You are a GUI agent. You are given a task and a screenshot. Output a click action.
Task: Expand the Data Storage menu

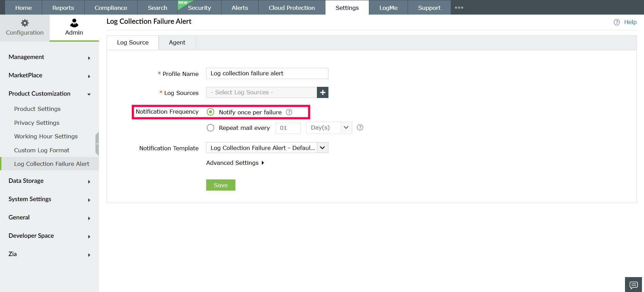(50, 181)
